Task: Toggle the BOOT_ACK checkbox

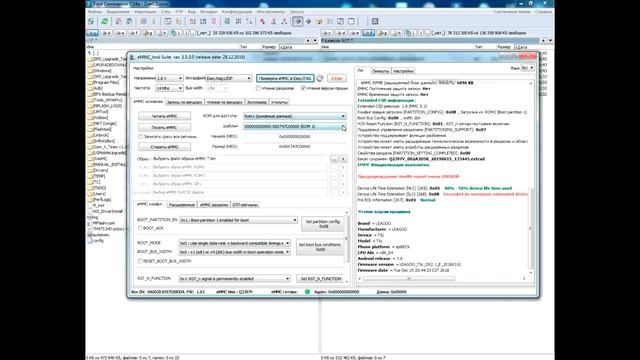Action: [140, 229]
